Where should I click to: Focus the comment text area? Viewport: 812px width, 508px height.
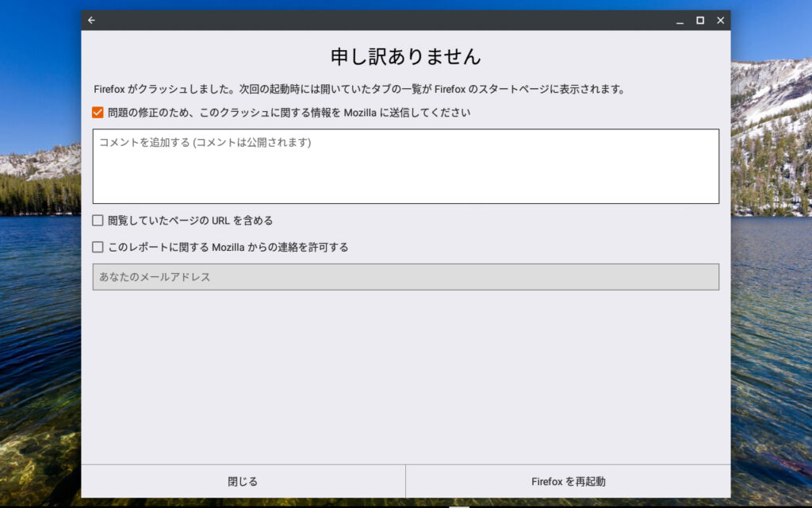click(x=406, y=167)
